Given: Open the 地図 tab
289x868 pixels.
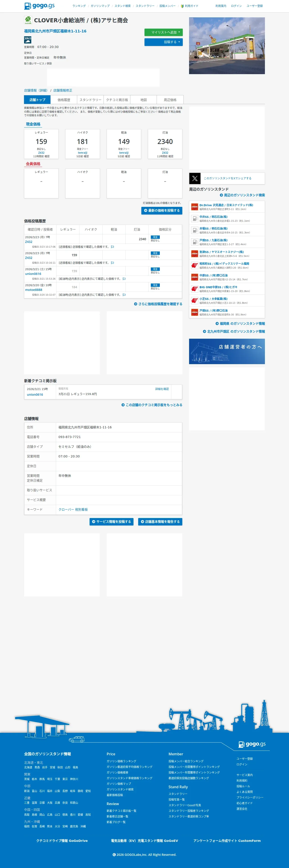Looking at the screenshot, I should coord(144,100).
